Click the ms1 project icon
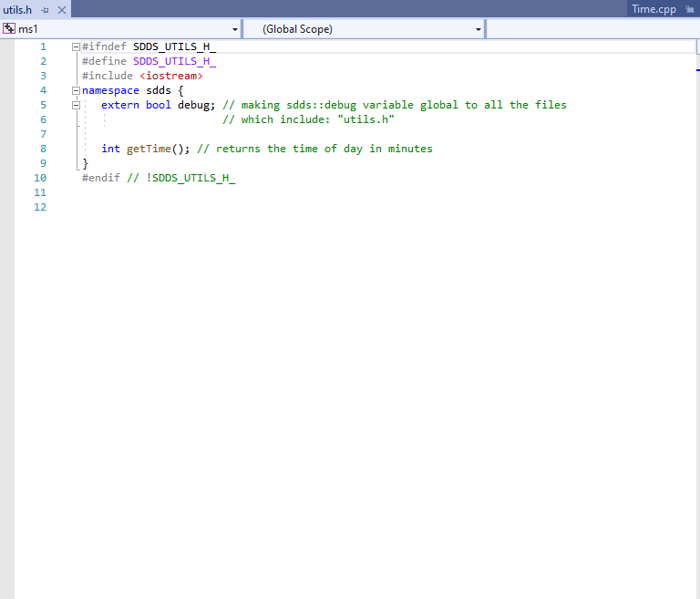Image resolution: width=700 pixels, height=599 pixels. (x=9, y=29)
